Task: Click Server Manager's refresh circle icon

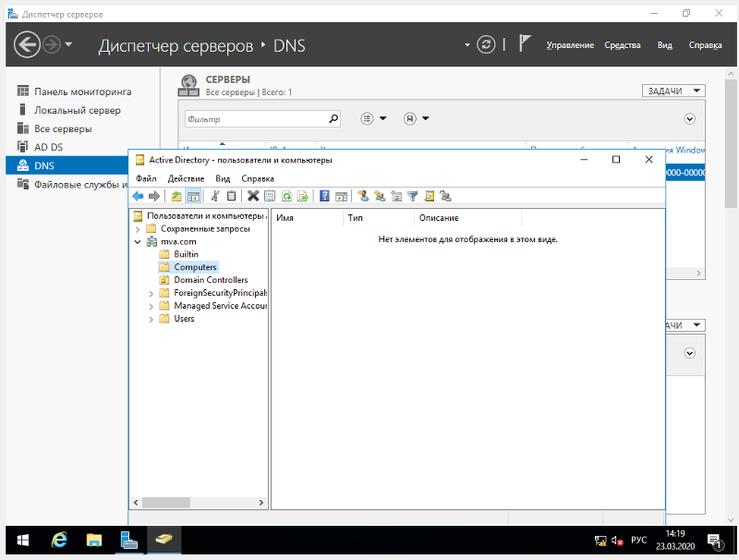Action: click(x=486, y=44)
